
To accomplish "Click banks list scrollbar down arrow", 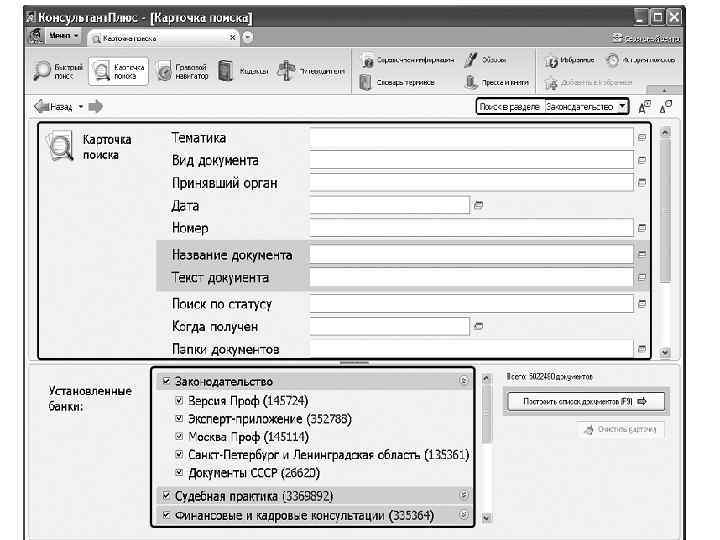I will point(486,517).
